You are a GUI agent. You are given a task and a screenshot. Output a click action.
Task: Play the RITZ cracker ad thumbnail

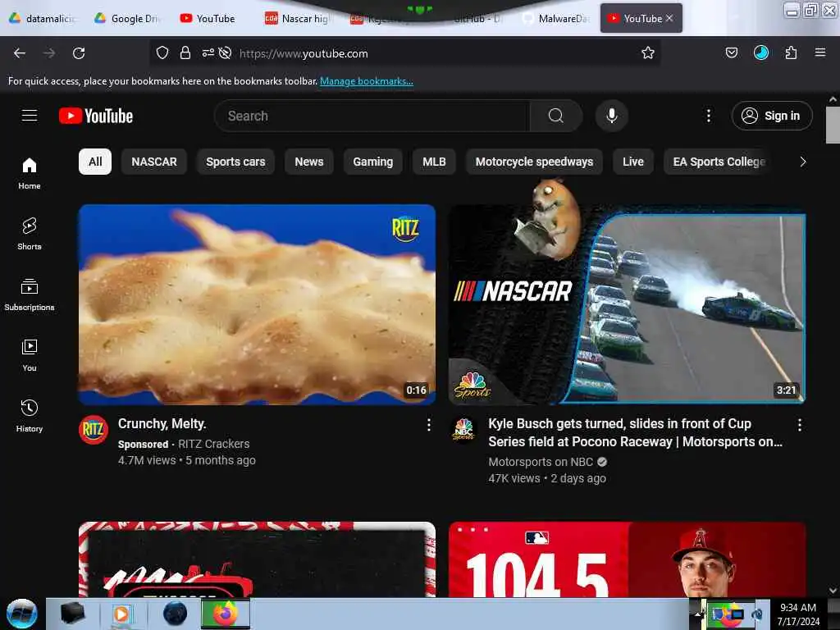(x=257, y=304)
